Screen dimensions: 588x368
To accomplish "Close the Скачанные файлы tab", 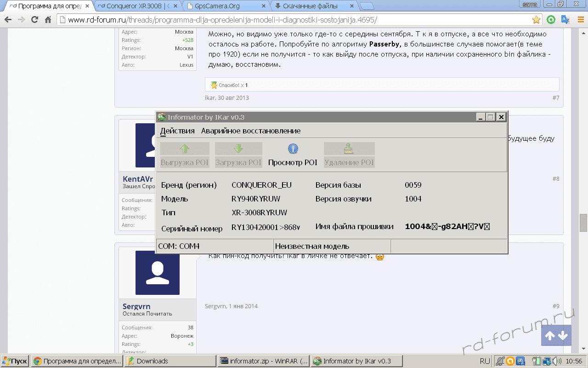I will 352,6.
